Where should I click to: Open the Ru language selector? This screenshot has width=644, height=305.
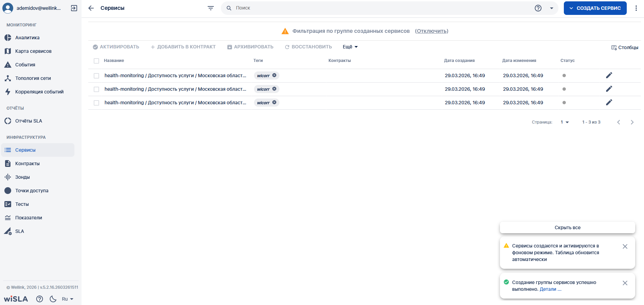[68, 299]
